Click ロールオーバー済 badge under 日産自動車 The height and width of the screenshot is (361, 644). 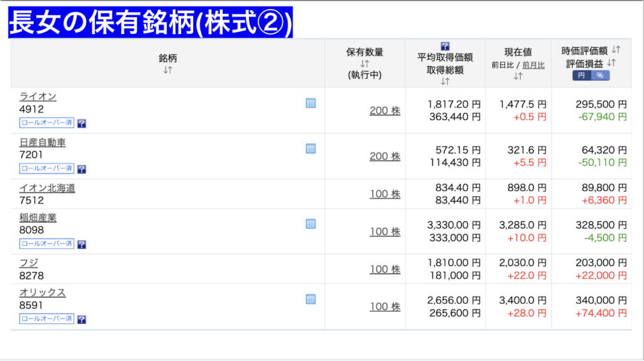(47, 169)
